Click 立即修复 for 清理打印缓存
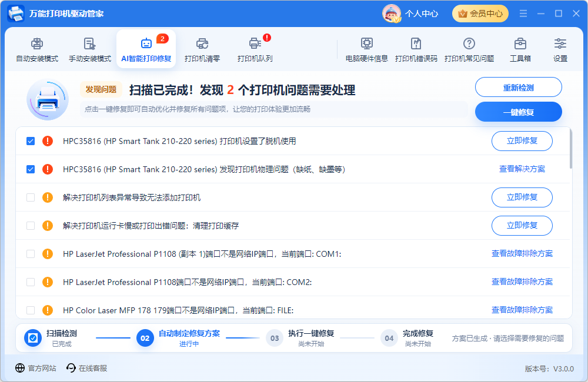This screenshot has width=588, height=382. pyautogui.click(x=522, y=225)
